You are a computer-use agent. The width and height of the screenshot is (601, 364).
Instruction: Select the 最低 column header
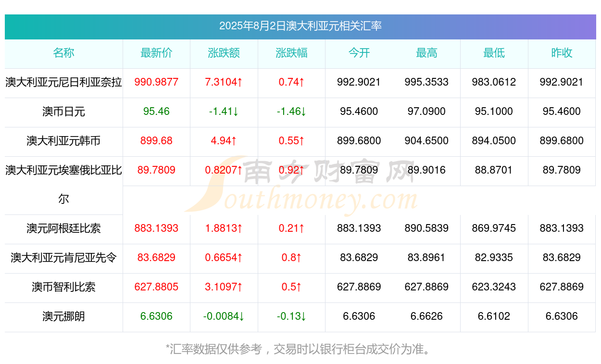click(494, 53)
